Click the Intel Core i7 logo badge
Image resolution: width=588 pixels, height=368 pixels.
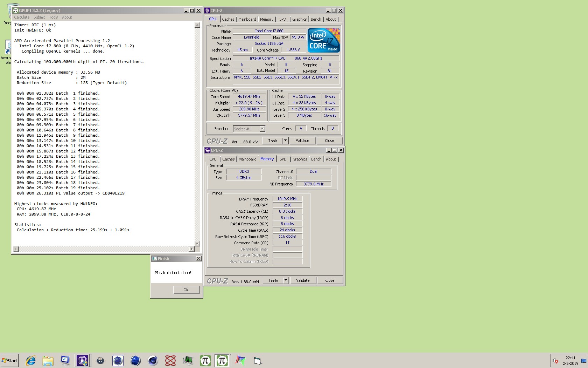(x=324, y=40)
